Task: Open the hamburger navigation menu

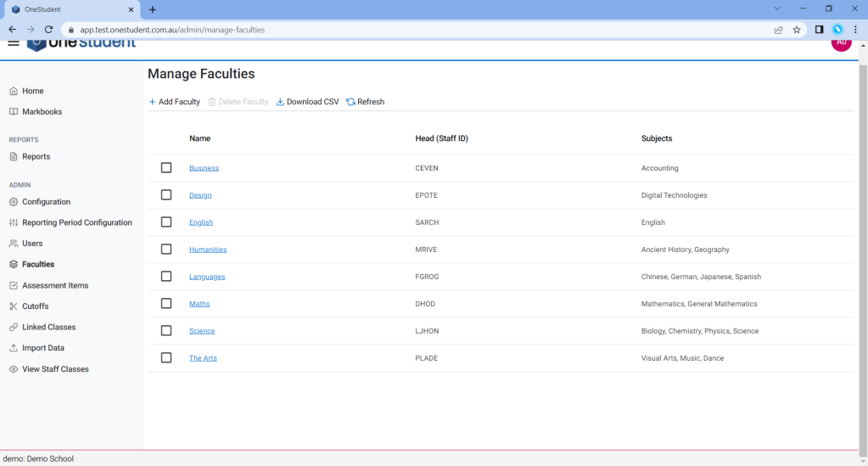Action: [14, 42]
